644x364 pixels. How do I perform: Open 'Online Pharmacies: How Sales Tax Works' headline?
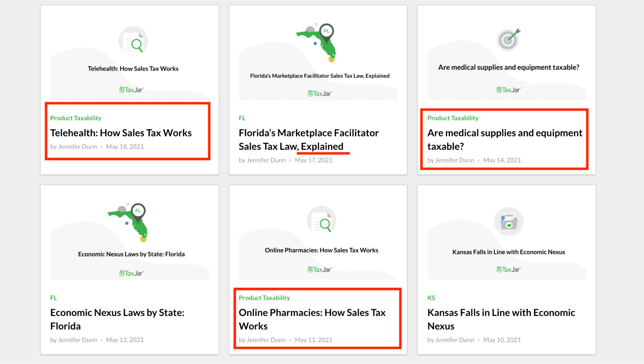pos(312,319)
